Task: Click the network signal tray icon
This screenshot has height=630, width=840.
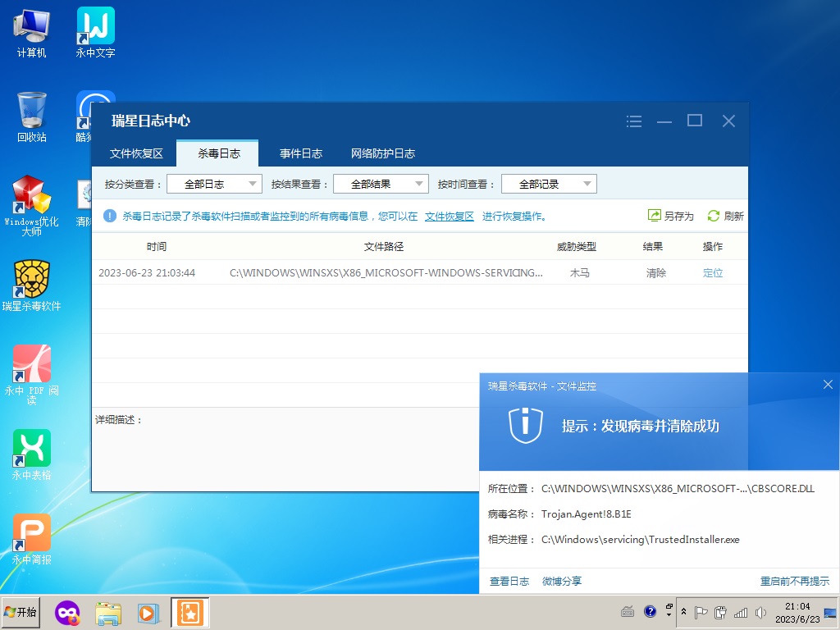Action: (x=741, y=612)
